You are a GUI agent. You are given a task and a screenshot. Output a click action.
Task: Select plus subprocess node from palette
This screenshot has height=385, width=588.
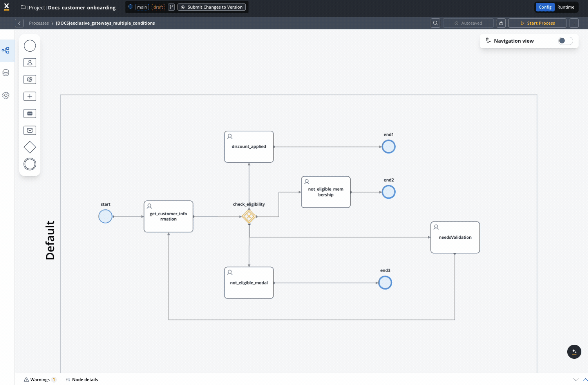coord(30,96)
